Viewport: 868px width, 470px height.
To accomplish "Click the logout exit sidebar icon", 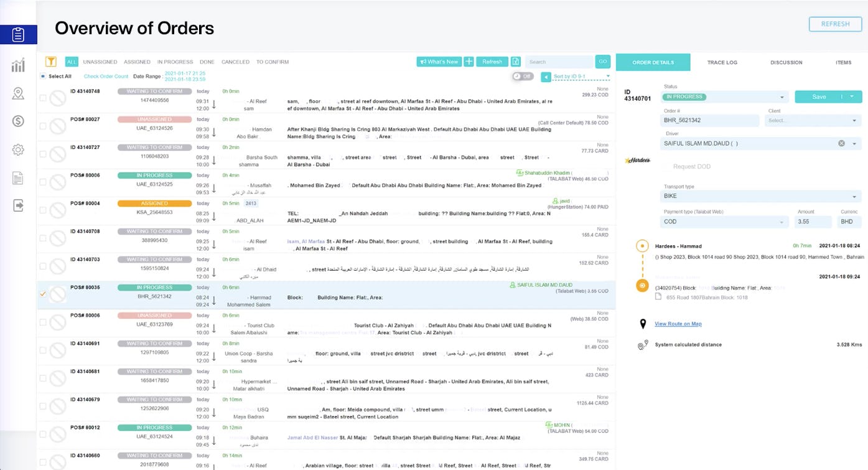I will (x=18, y=205).
